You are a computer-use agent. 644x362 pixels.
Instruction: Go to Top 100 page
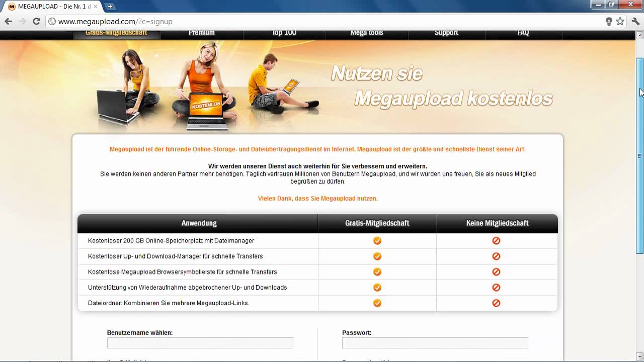click(x=284, y=34)
